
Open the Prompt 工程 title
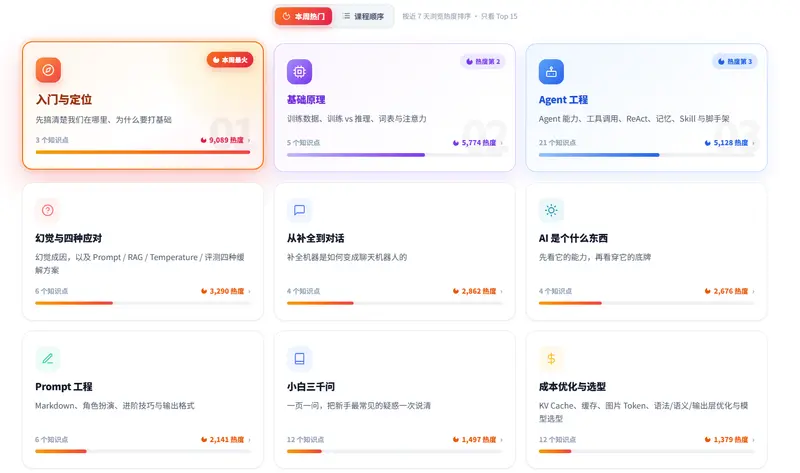64,387
